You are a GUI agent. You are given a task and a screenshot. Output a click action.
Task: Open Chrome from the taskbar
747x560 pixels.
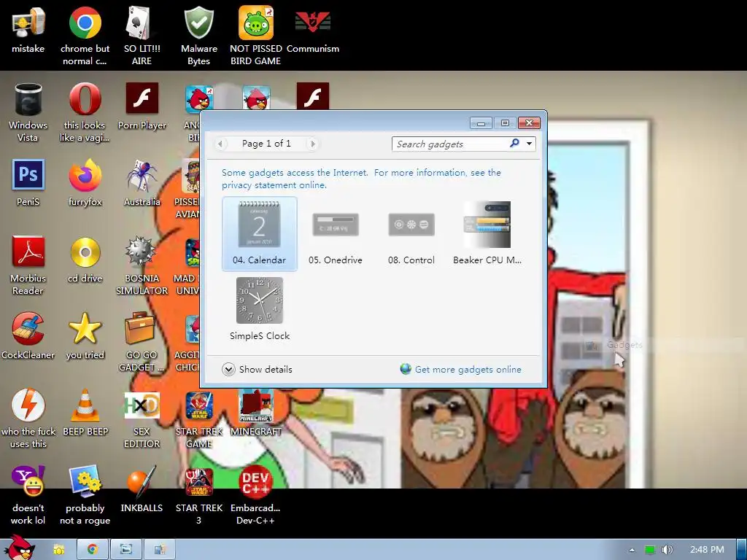(x=93, y=550)
